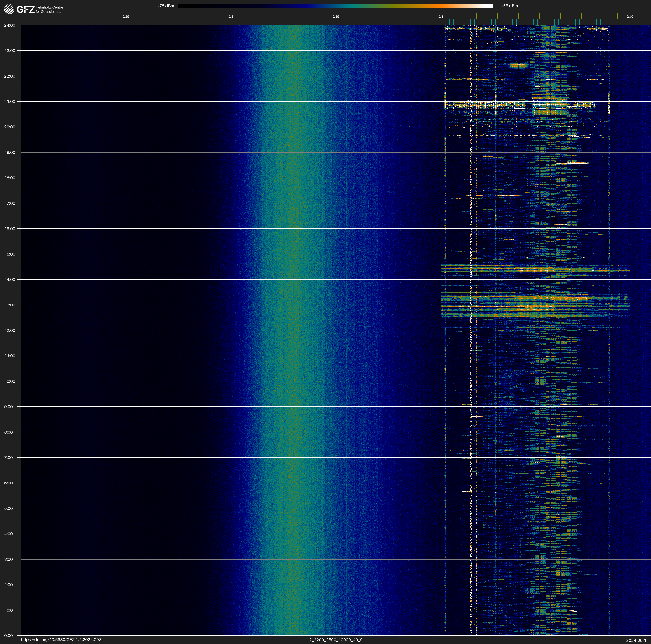The height and width of the screenshot is (644, 651).
Task: Click the 12:00 time axis label
Action: click(x=10, y=330)
